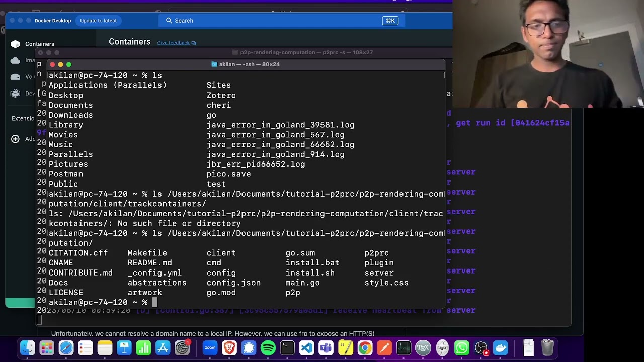Open OBS Studio from the dock
Screen dimensions: 644x362
point(481,348)
